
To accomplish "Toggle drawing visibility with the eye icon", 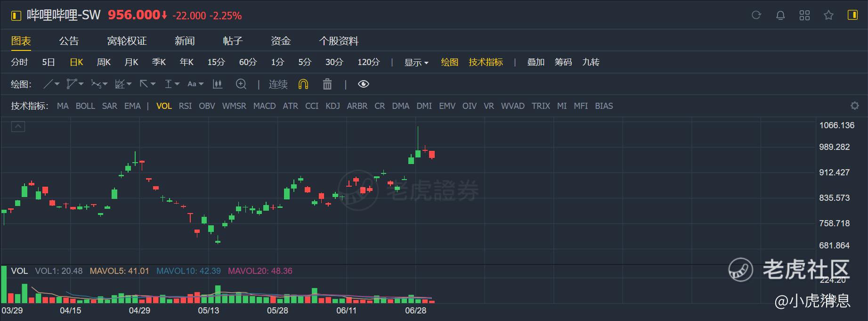I will (364, 84).
